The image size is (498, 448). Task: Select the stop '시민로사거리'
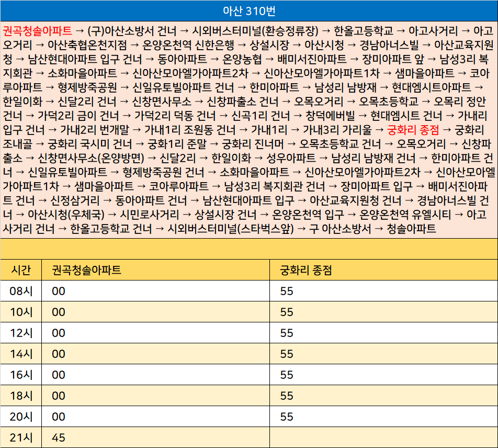tap(150, 215)
